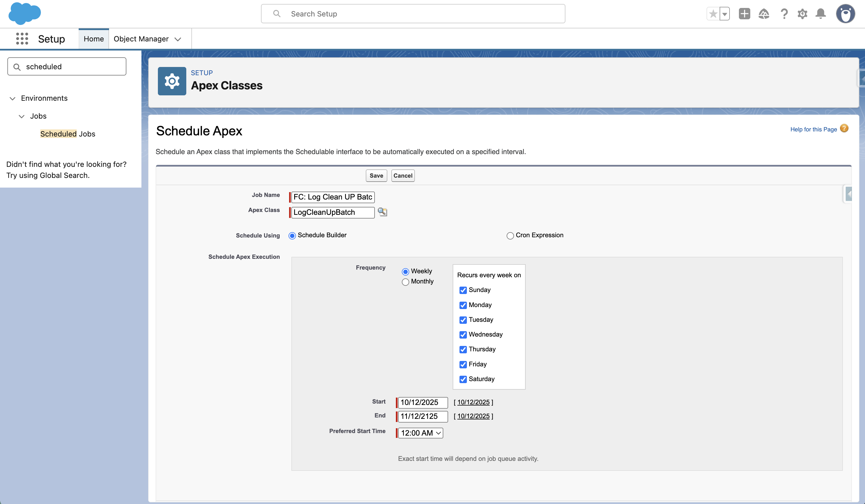Open the user profile avatar
Screen dimensions: 865x504
(845, 14)
